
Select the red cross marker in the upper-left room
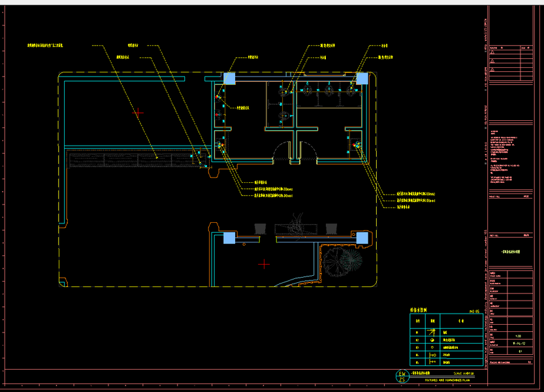pos(138,113)
